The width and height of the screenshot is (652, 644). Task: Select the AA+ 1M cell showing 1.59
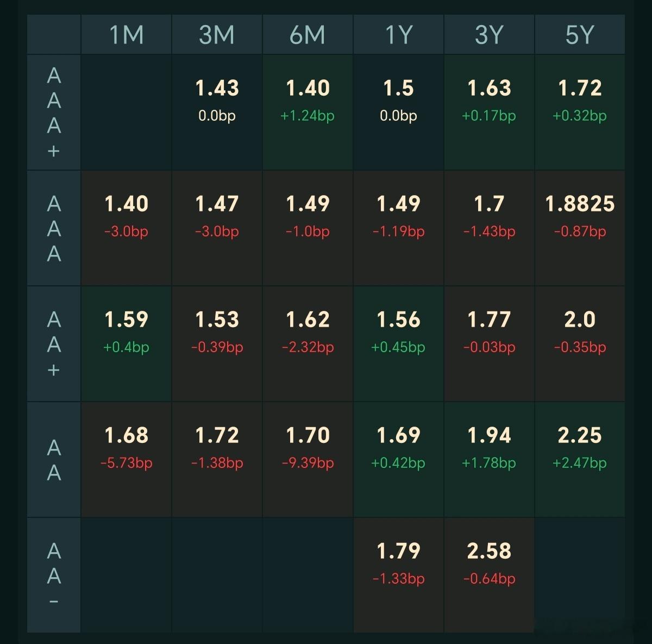click(127, 344)
